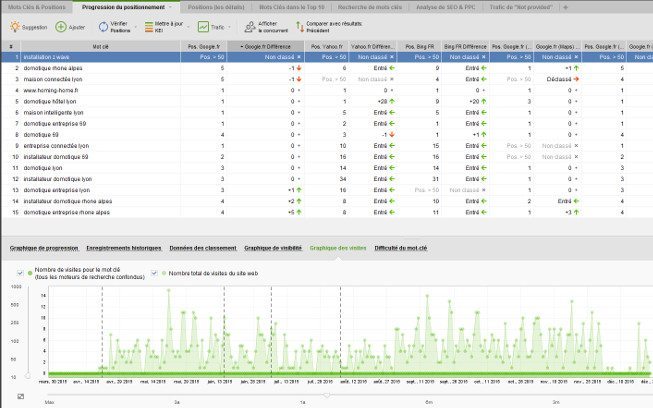
Task: Open Données des classement tab
Action: tap(203, 248)
